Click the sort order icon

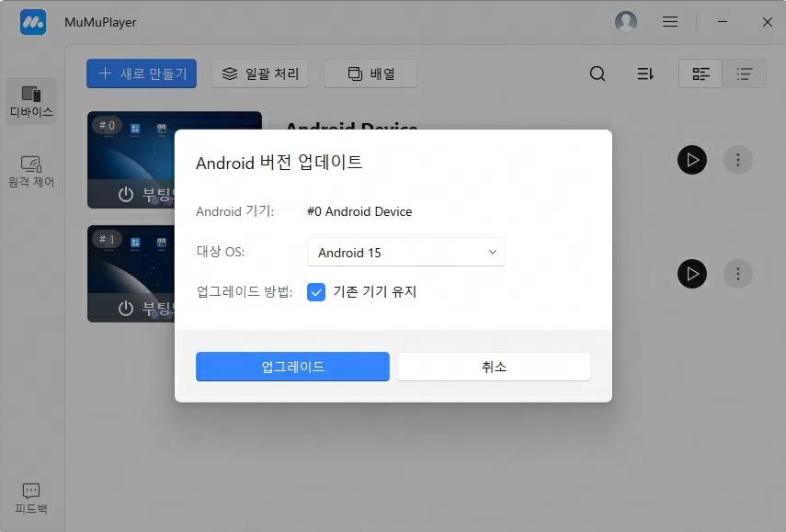(x=645, y=74)
